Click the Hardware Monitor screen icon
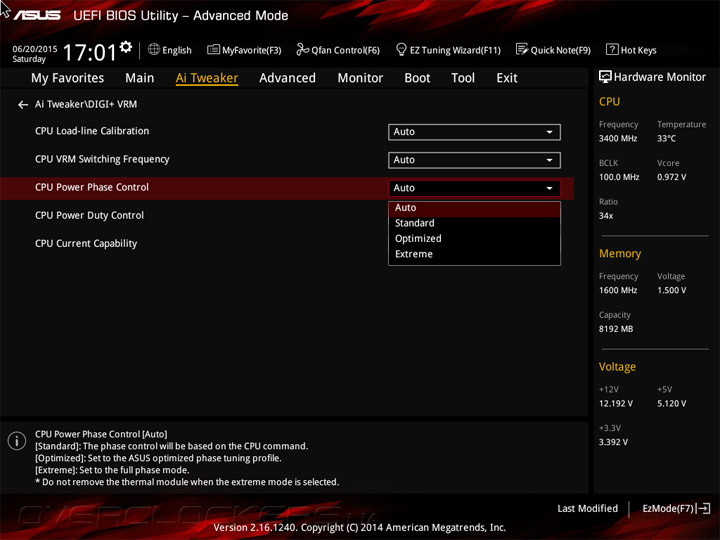This screenshot has height=540, width=720. point(605,77)
